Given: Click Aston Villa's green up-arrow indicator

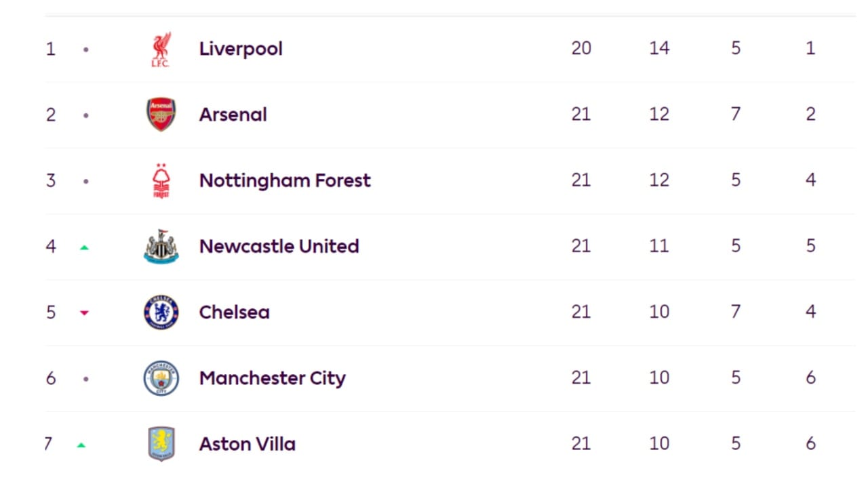Looking at the screenshot, I should [81, 445].
